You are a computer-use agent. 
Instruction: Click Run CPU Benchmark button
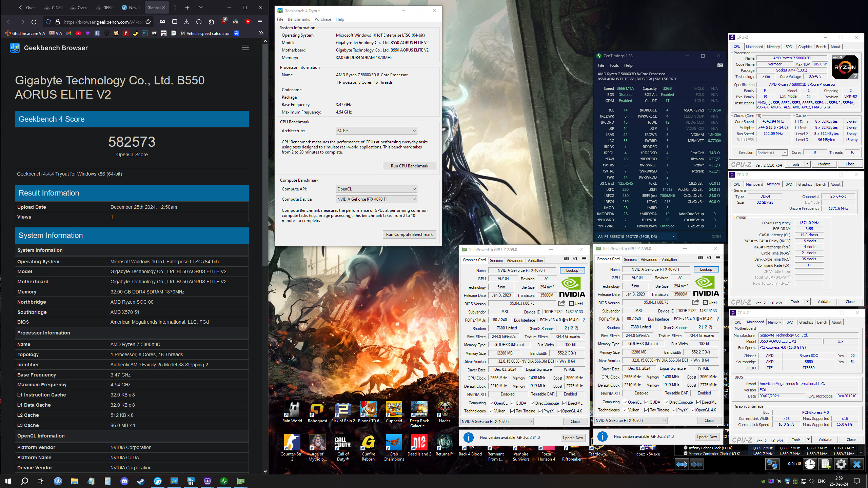(409, 166)
